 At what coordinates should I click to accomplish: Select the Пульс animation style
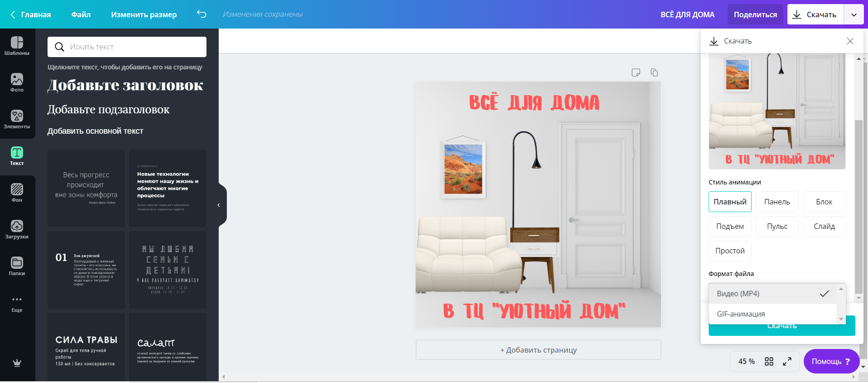coord(777,226)
